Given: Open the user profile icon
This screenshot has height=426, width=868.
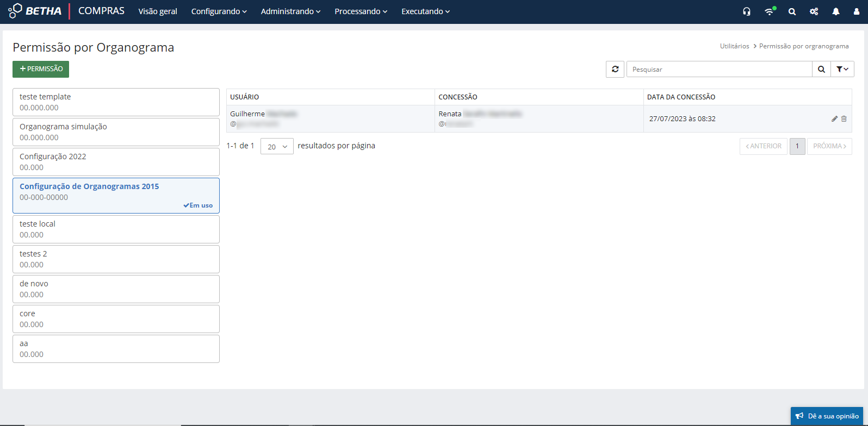Looking at the screenshot, I should coord(857,11).
